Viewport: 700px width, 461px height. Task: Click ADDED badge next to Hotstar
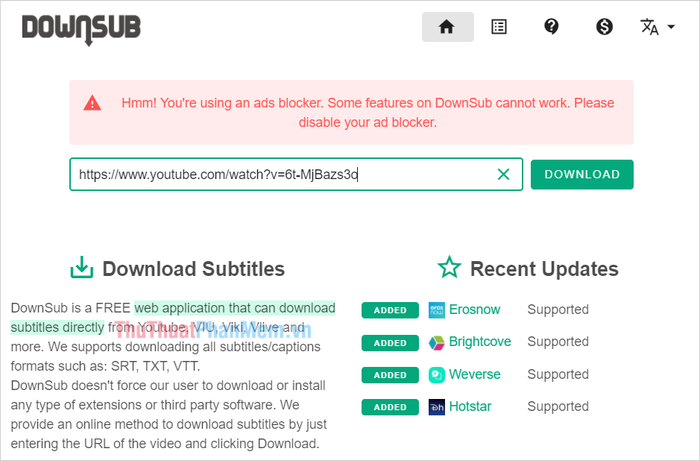click(390, 407)
